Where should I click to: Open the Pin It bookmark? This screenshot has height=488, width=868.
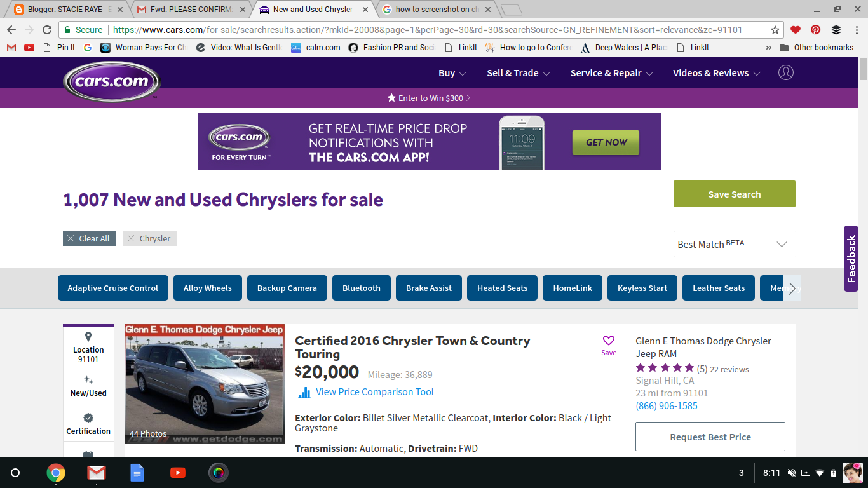click(x=59, y=48)
